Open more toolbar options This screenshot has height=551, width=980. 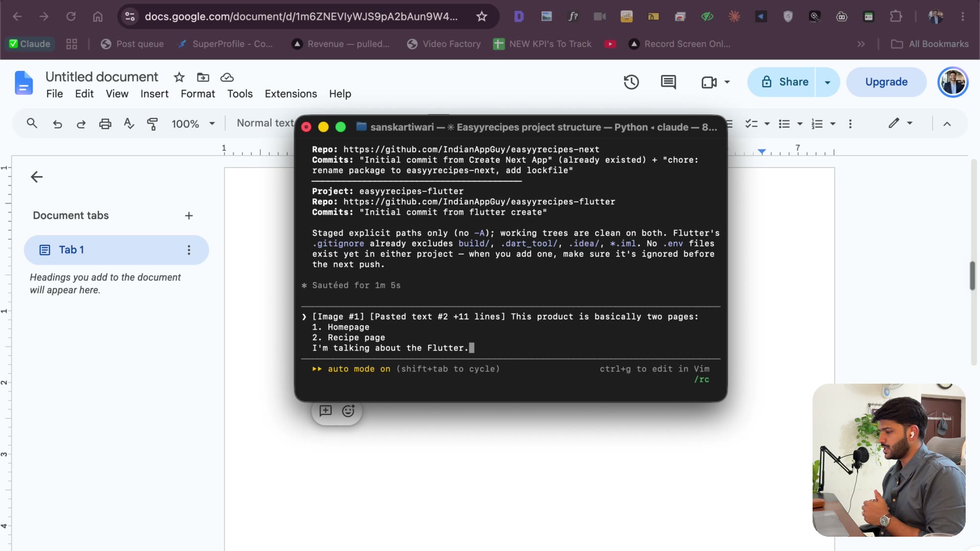pyautogui.click(x=850, y=124)
